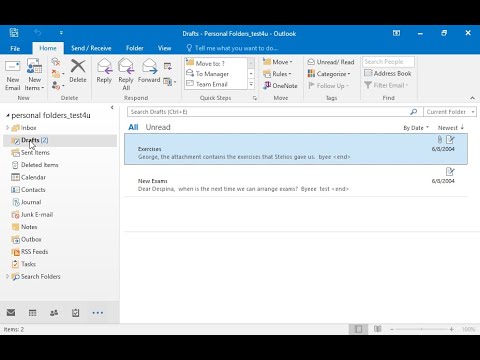Select the To Manager quick step
This screenshot has width=480, height=360.
(x=217, y=74)
